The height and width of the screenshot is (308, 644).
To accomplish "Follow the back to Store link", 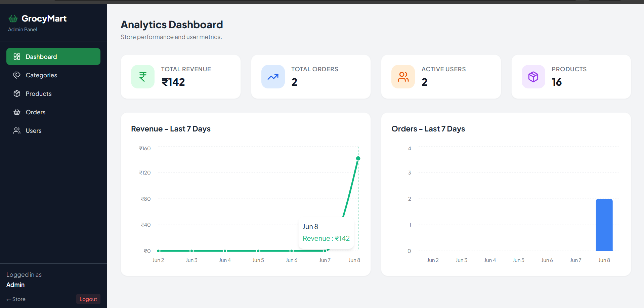I will pos(16,299).
